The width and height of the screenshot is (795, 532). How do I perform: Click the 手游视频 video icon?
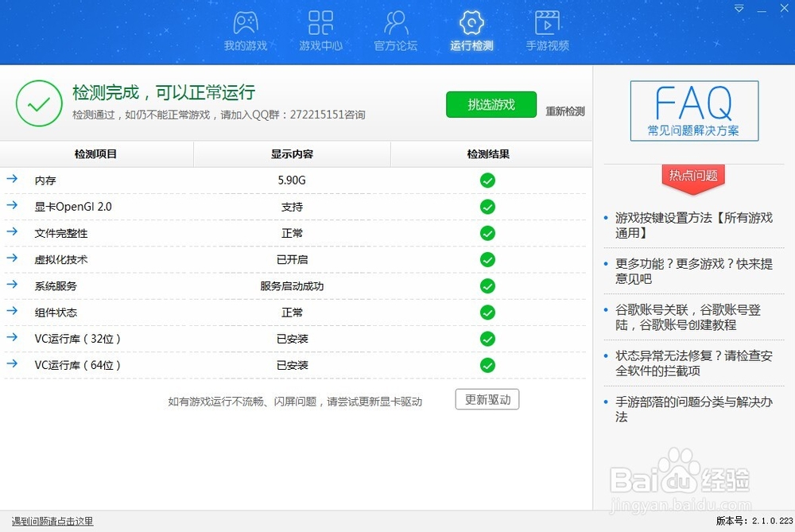click(x=547, y=24)
